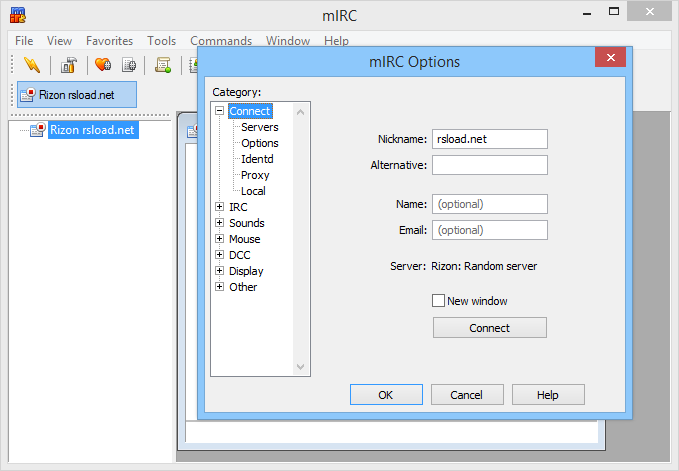The height and width of the screenshot is (471, 679).
Task: Collapse the Connect category
Action: [220, 111]
